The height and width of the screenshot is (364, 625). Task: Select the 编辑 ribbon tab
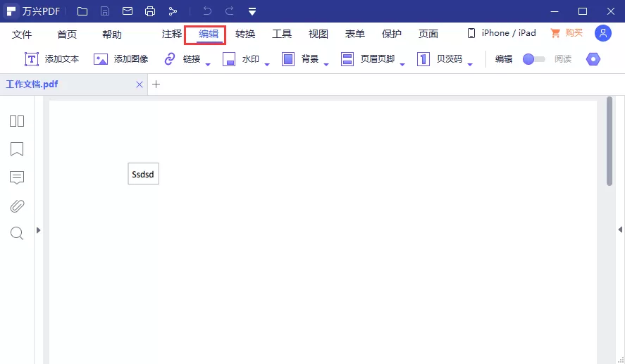[x=209, y=34]
